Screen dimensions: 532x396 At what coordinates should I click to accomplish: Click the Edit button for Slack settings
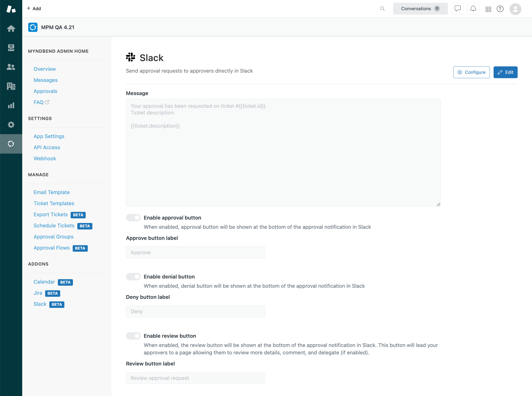point(505,72)
